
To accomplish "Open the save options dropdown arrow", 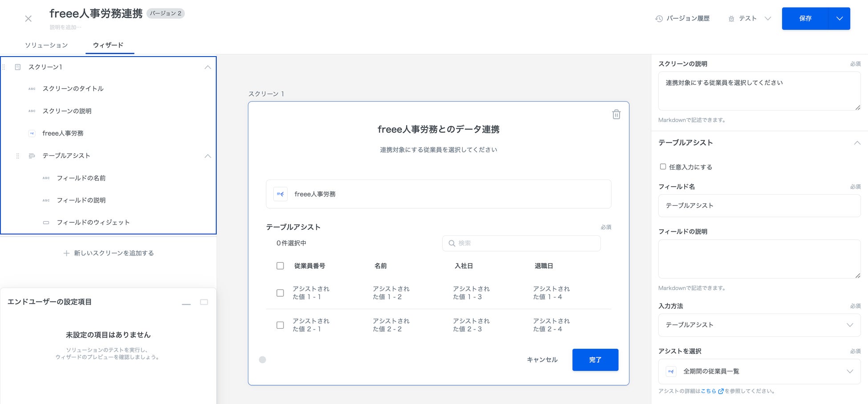I will point(840,19).
